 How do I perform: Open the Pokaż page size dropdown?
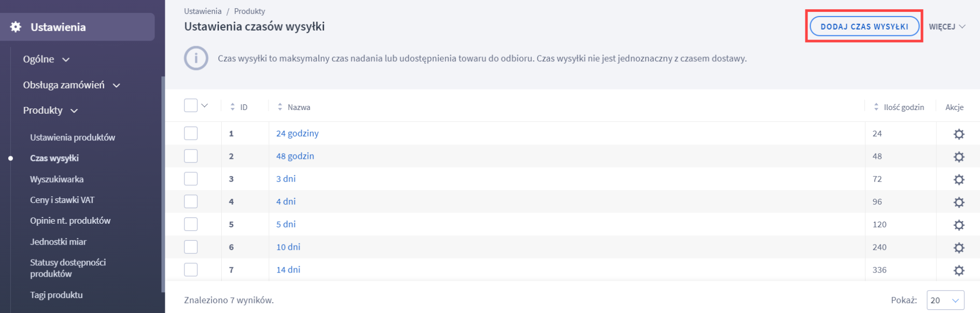(945, 300)
